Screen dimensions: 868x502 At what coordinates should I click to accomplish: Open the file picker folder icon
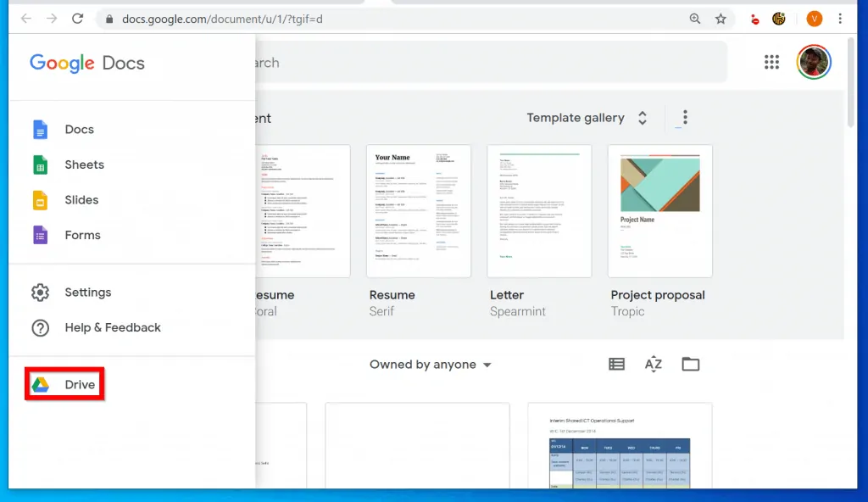tap(690, 364)
